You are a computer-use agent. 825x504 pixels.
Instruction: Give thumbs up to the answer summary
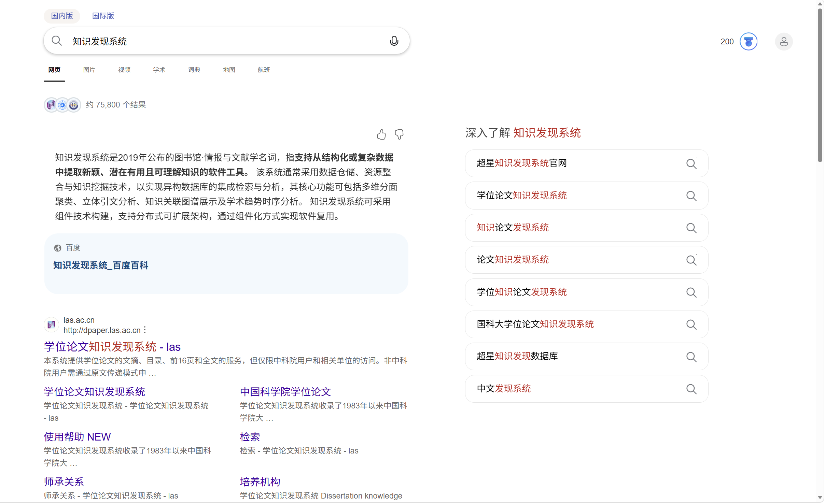click(381, 135)
